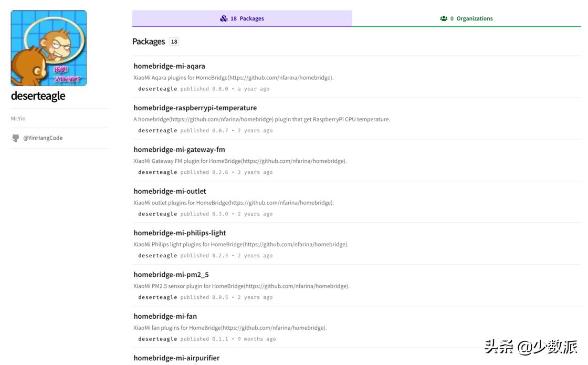The height and width of the screenshot is (365, 588).
Task: Click the GitHub icon beside @YinHangCode
Action: click(x=16, y=138)
